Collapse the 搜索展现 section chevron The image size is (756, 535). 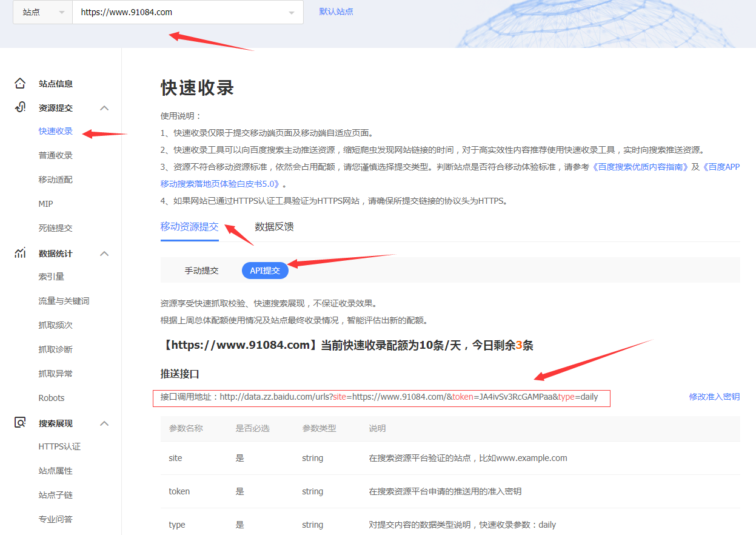[104, 423]
